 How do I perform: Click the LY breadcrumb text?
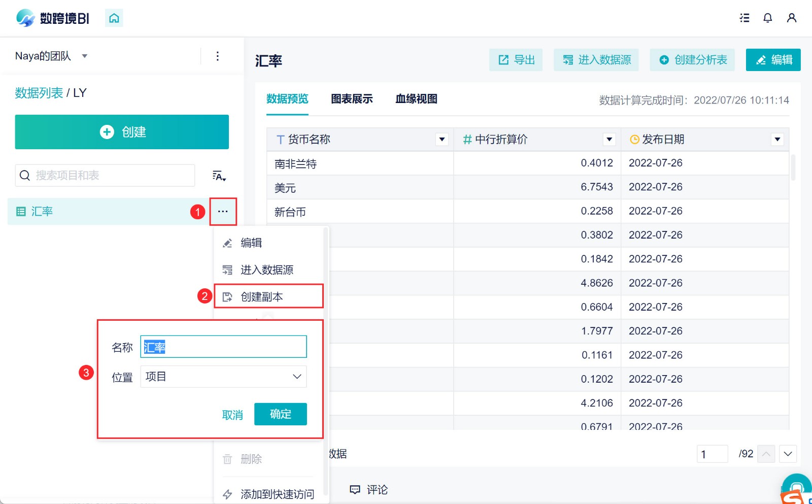(80, 93)
